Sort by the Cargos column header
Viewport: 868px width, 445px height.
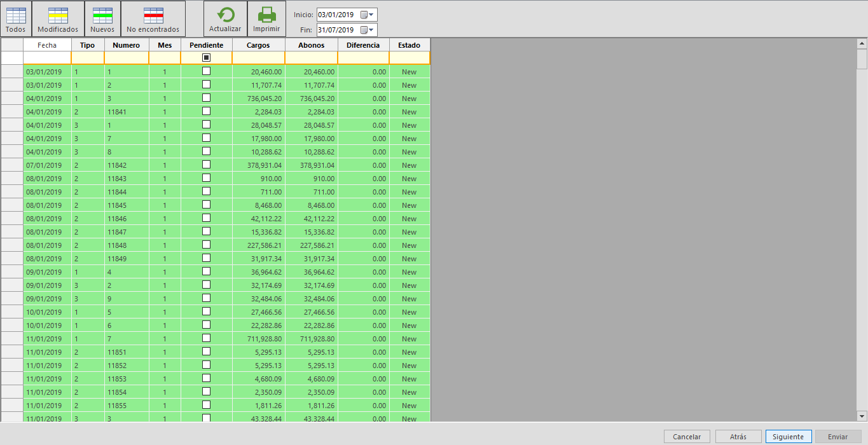pos(258,45)
